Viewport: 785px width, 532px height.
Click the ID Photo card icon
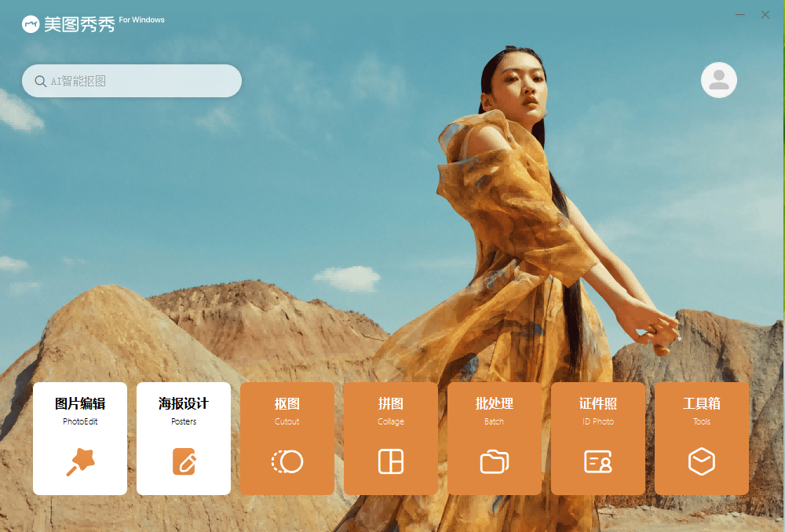pos(598,461)
